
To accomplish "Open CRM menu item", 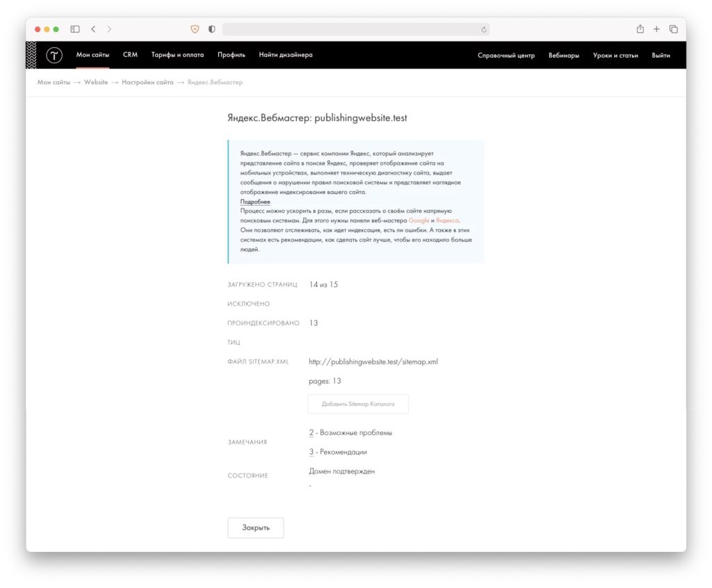I will pos(130,55).
